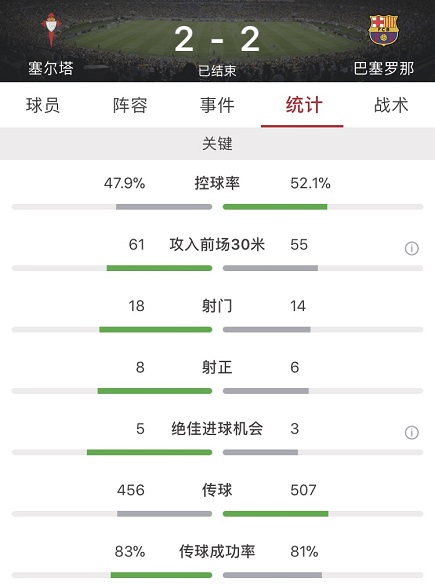435x585 pixels.
Task: Click Celta's green 射门 bar
Action: pyautogui.click(x=156, y=329)
